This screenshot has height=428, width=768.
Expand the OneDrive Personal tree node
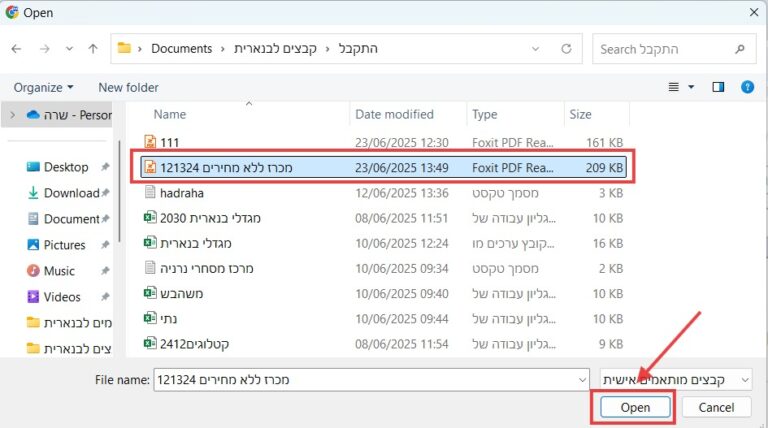12,115
